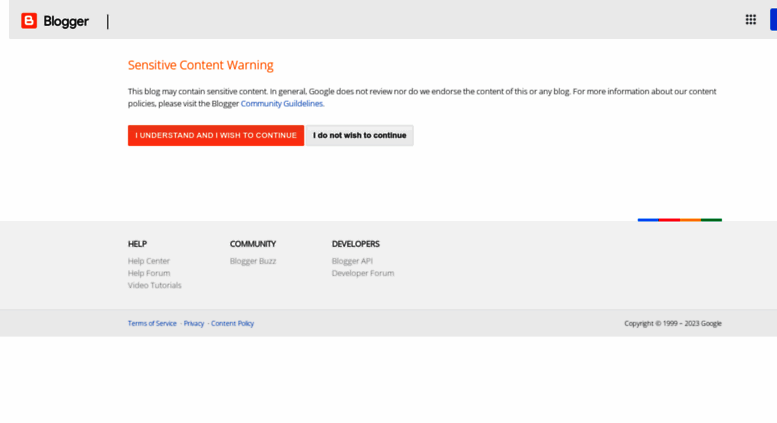Viewport: 777px width, 423px height.
Task: Click the multicolored Google bar above footer
Action: pyautogui.click(x=679, y=219)
